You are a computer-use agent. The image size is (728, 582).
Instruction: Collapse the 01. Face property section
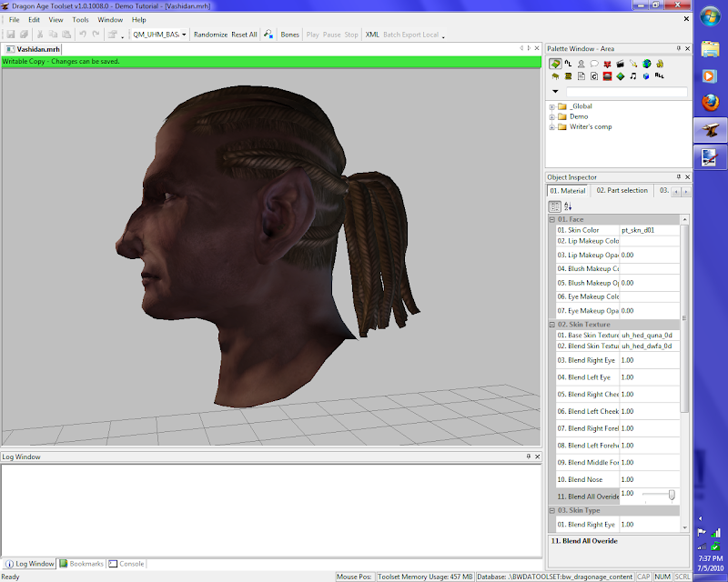[551, 219]
